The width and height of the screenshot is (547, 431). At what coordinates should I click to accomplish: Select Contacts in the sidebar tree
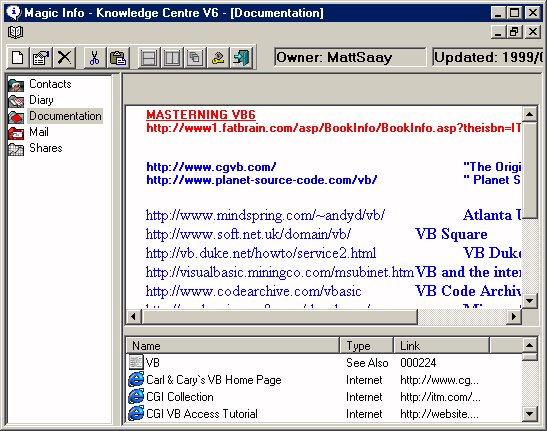[50, 84]
